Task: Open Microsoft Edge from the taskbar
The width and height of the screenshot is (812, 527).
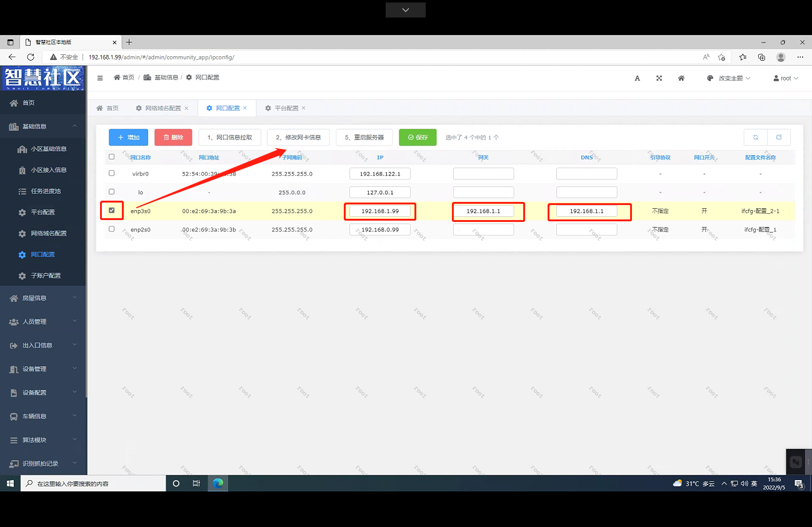Action: tap(218, 483)
